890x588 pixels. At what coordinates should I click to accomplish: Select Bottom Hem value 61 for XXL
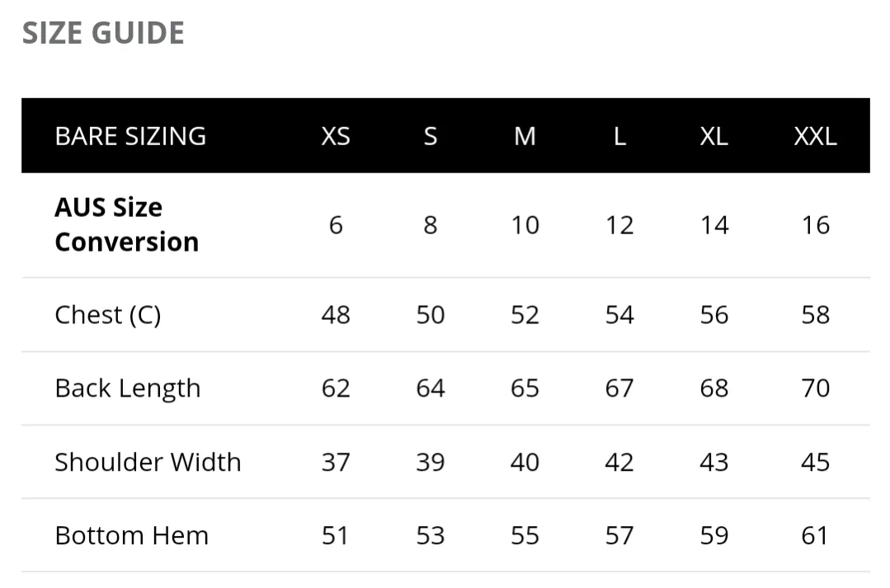(815, 535)
